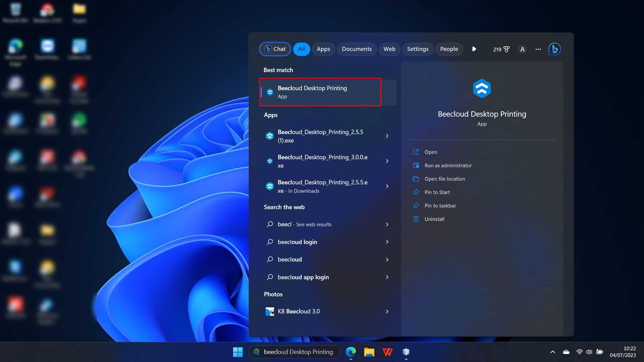Expand options for Beecloud_Desktop_Printing_2.5.5.exe in Downloads

click(x=387, y=186)
